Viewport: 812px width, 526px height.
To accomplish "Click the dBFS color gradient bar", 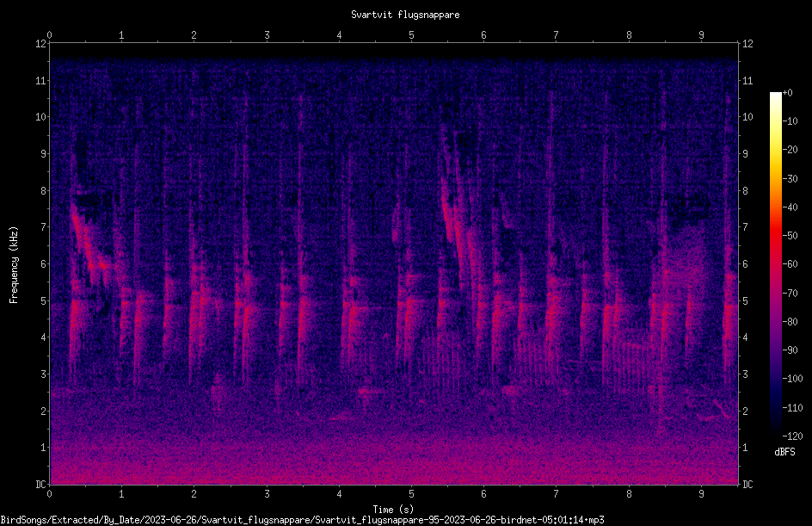I will (x=775, y=264).
